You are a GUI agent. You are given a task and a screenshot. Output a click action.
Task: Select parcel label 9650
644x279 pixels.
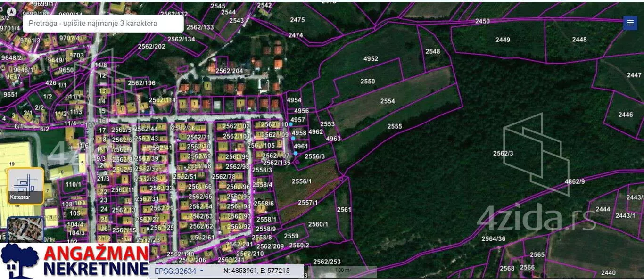point(66,70)
